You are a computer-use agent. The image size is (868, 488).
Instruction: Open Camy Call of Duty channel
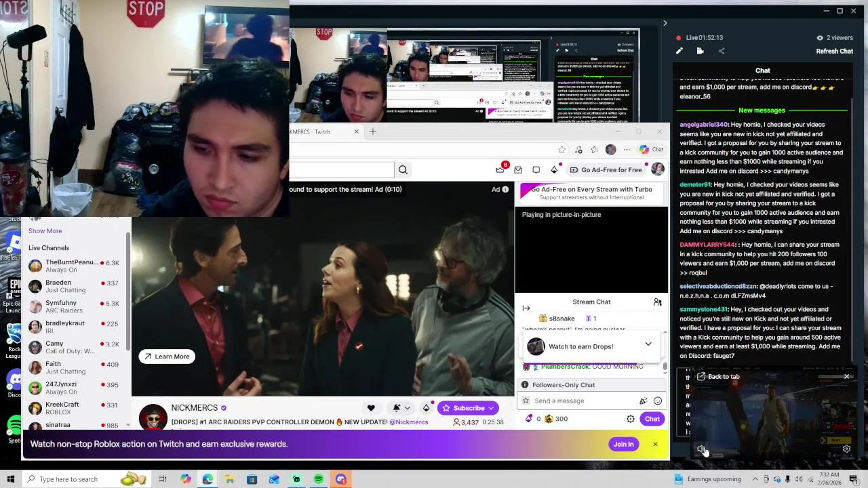click(x=74, y=347)
